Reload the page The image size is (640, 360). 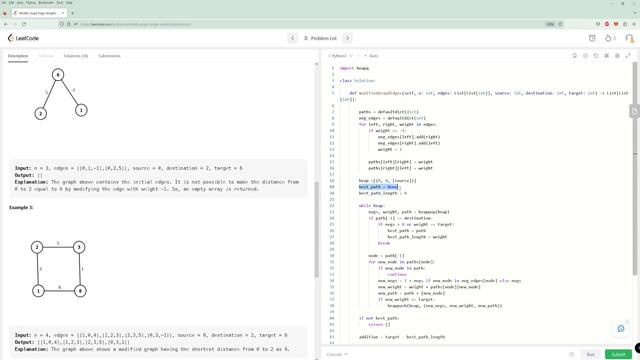point(24,24)
